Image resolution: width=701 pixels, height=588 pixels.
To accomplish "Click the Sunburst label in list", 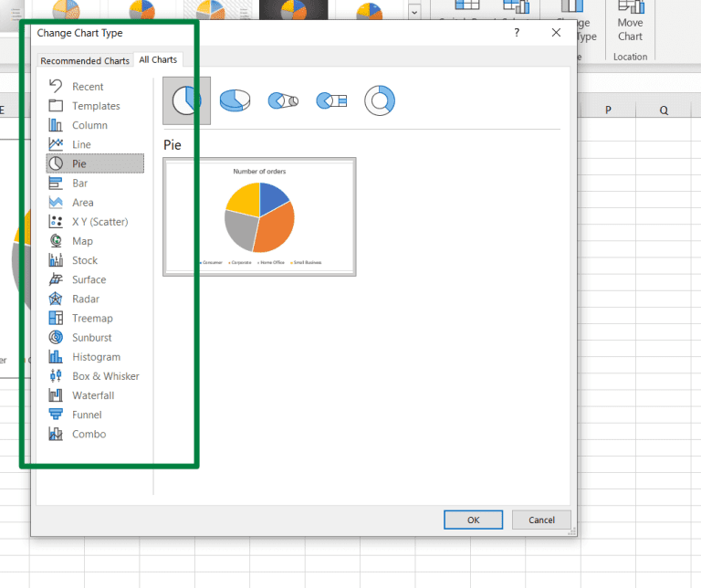I will (x=91, y=338).
